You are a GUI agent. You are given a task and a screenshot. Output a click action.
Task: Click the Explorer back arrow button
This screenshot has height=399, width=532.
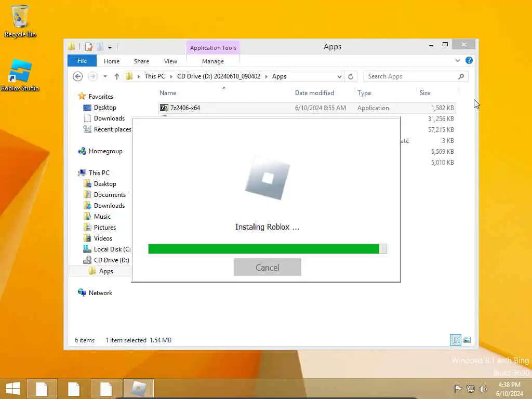click(78, 76)
